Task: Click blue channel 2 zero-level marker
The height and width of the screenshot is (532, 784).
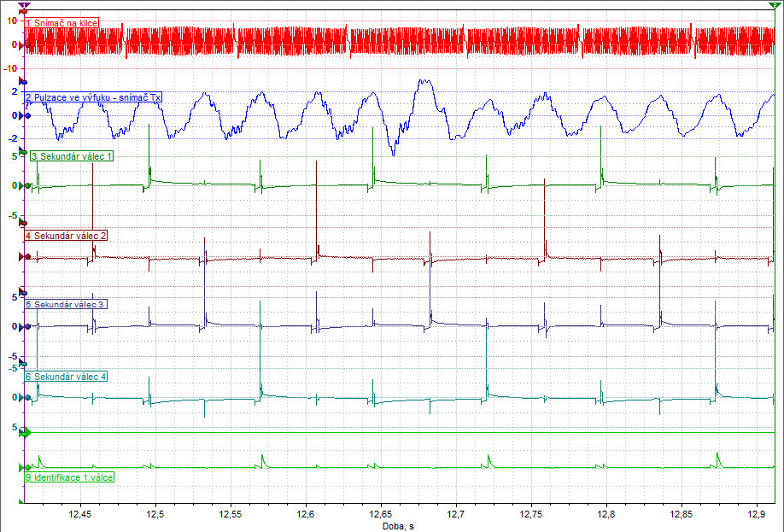Action: (26, 115)
